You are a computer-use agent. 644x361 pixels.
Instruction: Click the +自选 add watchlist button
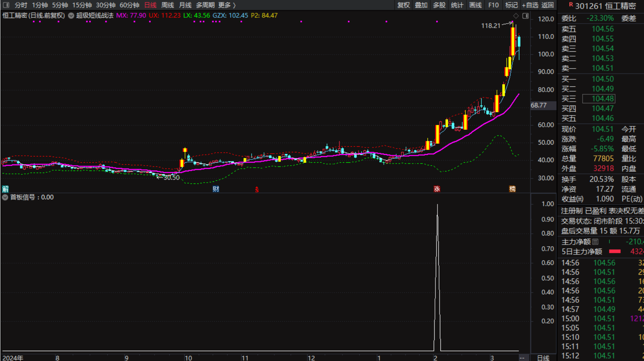click(530, 5)
